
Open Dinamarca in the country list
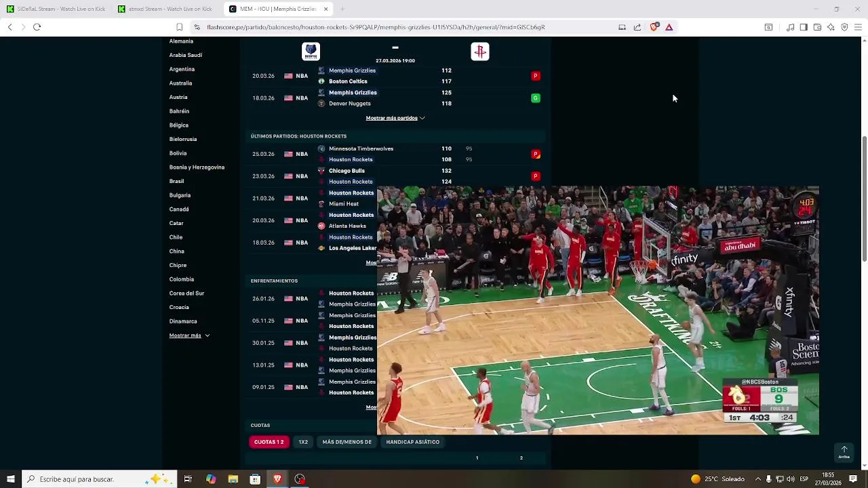[x=183, y=321]
